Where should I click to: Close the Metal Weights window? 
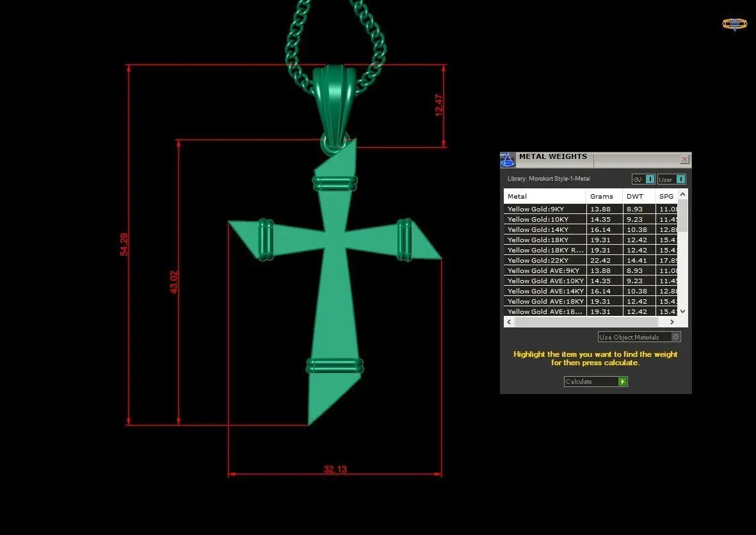(x=684, y=159)
